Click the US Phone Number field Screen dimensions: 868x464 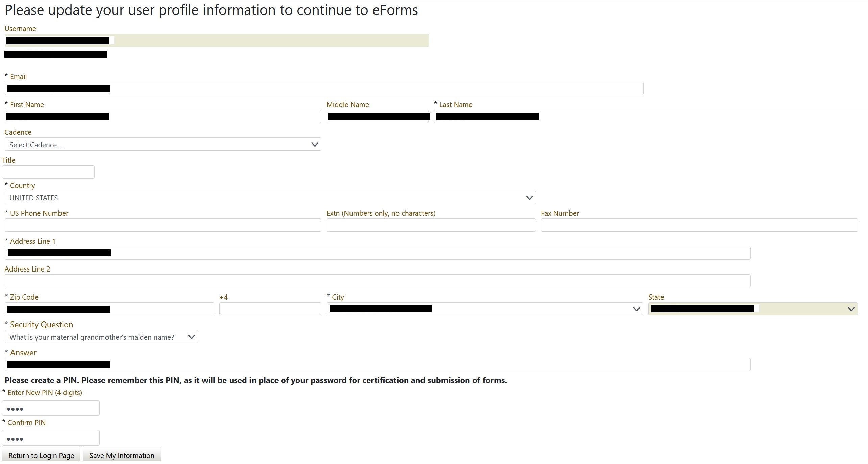163,225
